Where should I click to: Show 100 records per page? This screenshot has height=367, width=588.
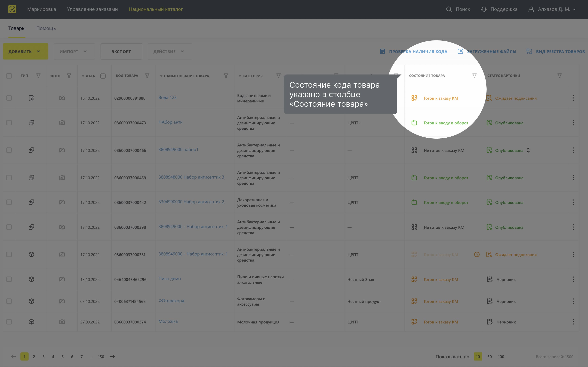[x=501, y=357]
